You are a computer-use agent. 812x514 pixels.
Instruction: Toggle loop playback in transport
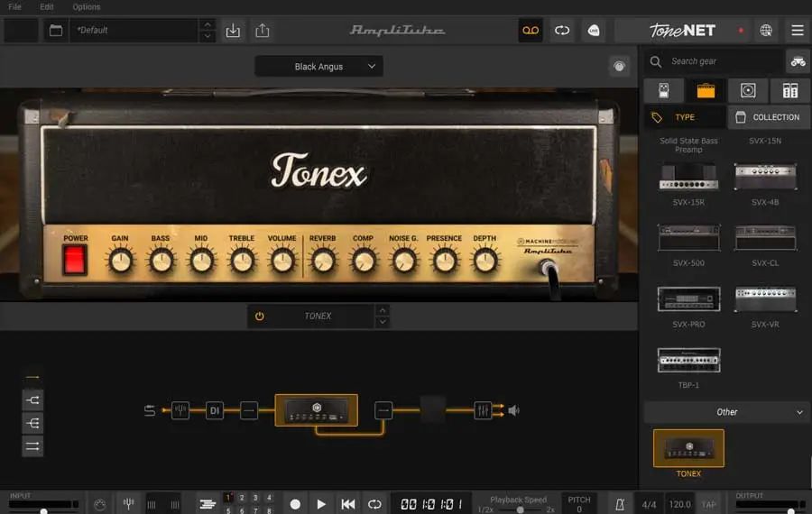(374, 504)
